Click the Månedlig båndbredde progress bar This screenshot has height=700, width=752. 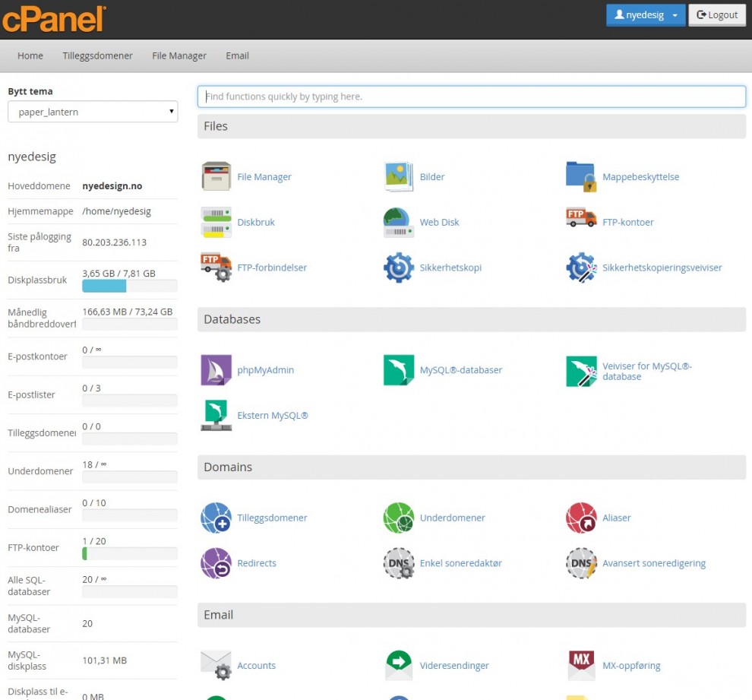129,325
